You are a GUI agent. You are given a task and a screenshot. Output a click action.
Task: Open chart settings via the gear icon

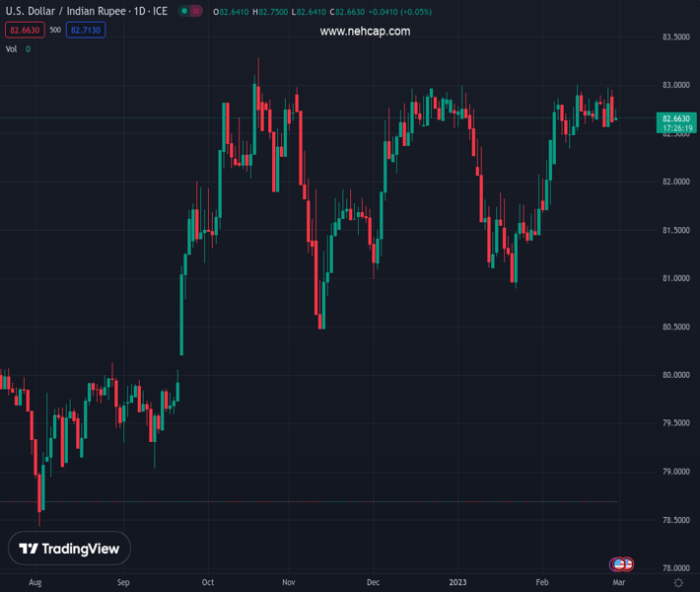tap(678, 583)
